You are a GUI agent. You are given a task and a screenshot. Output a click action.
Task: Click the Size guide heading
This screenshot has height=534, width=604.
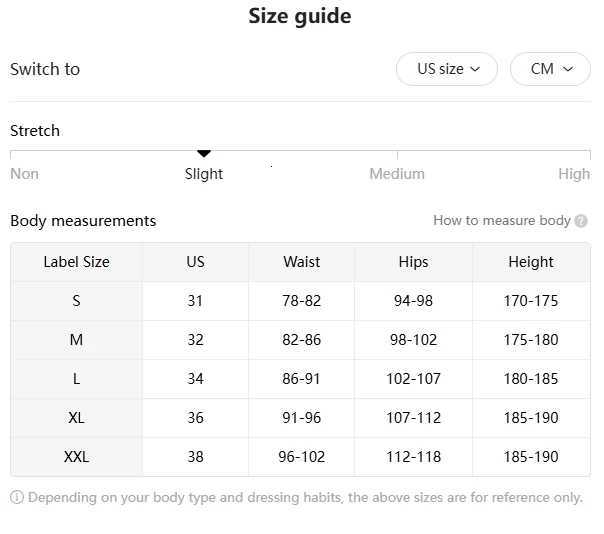(300, 17)
